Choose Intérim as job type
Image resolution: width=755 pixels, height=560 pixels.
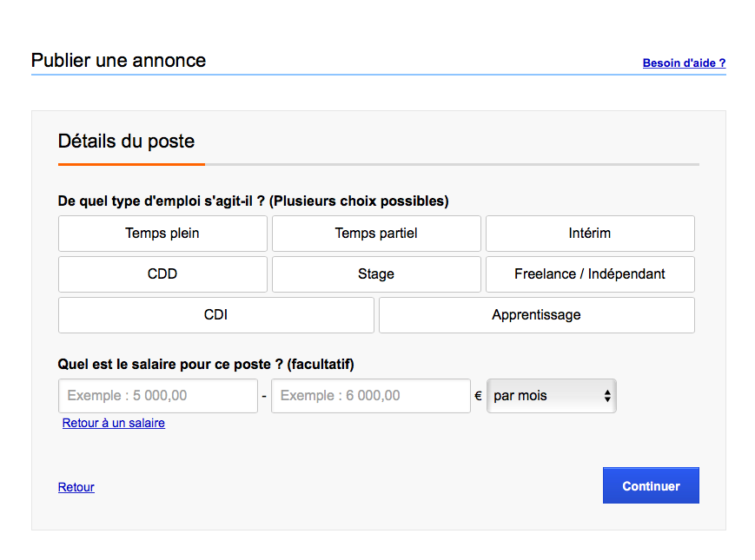click(590, 234)
